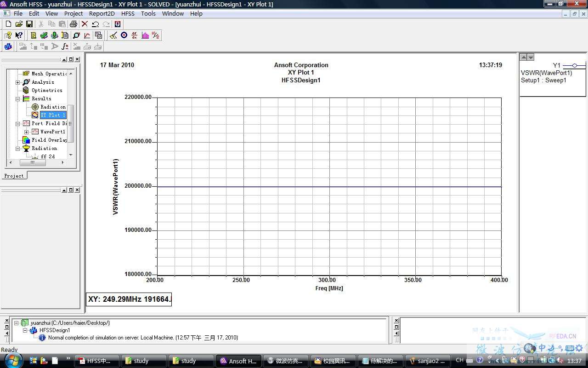The width and height of the screenshot is (588, 368).
Task: Click the histogram chart toolbar icon
Action: pyautogui.click(x=145, y=35)
